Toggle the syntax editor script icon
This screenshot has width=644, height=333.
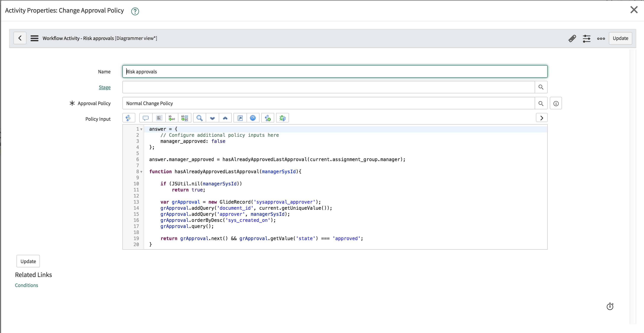pyautogui.click(x=128, y=118)
